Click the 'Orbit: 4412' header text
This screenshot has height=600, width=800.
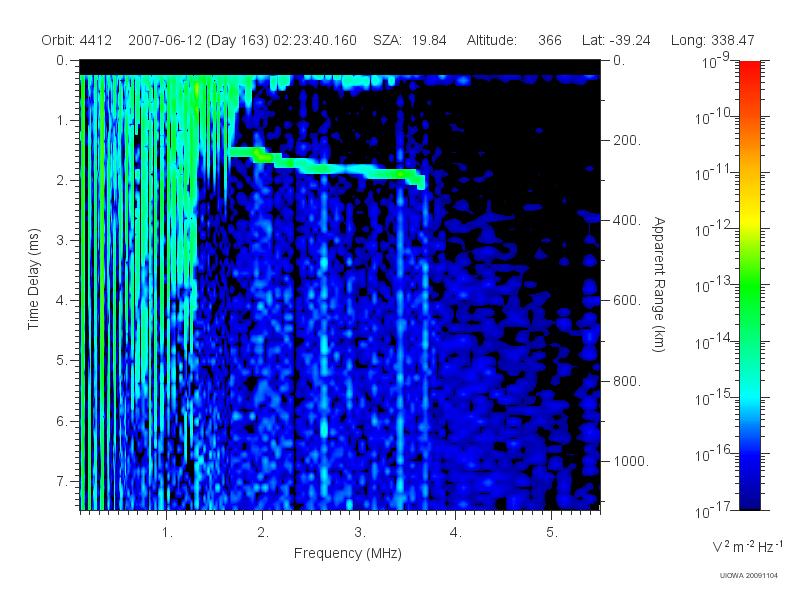coord(77,40)
